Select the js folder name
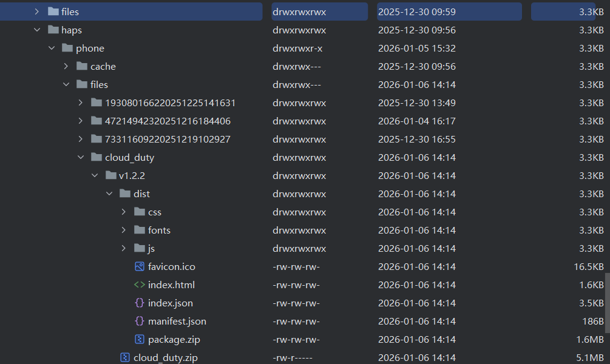 (151, 248)
